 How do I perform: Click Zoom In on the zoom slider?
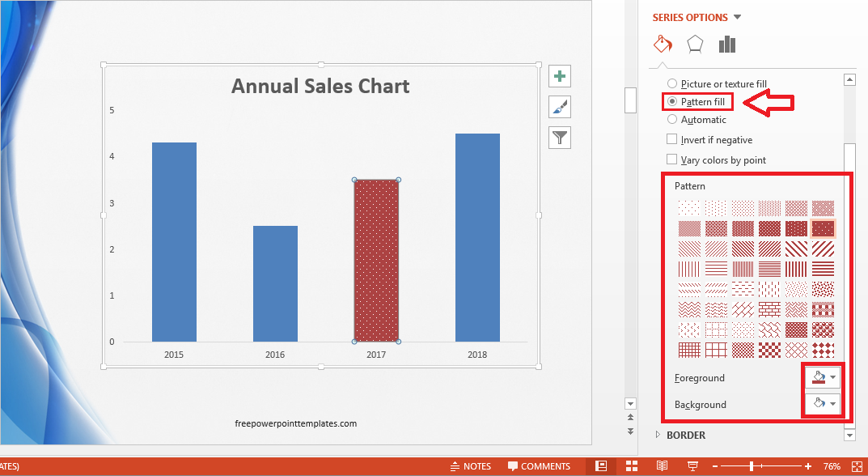[x=807, y=466]
